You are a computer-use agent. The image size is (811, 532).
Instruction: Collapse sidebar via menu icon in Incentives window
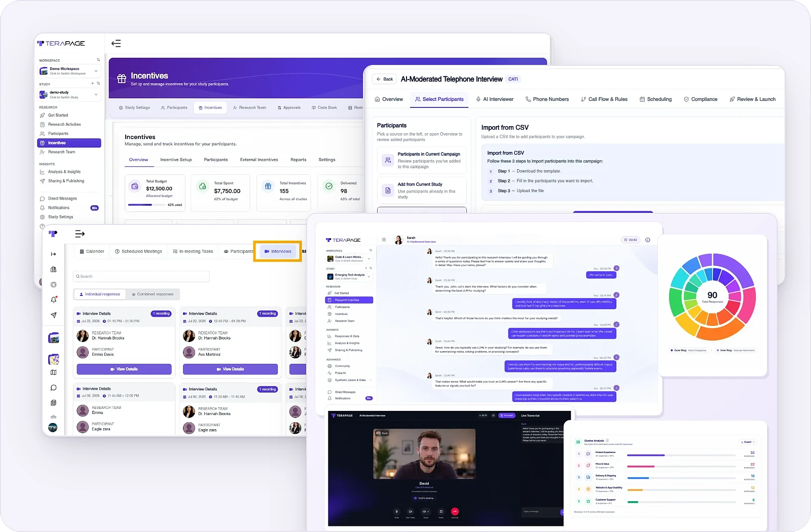pos(116,44)
